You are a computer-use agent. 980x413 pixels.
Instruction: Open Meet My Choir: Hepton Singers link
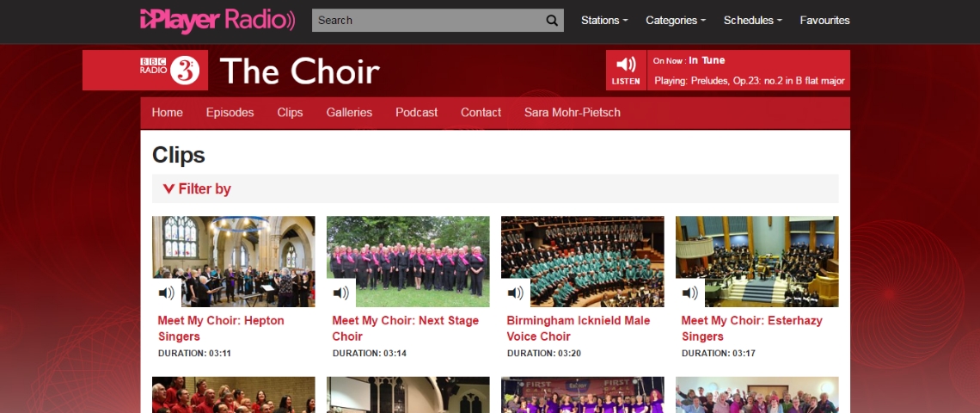pyautogui.click(x=221, y=329)
